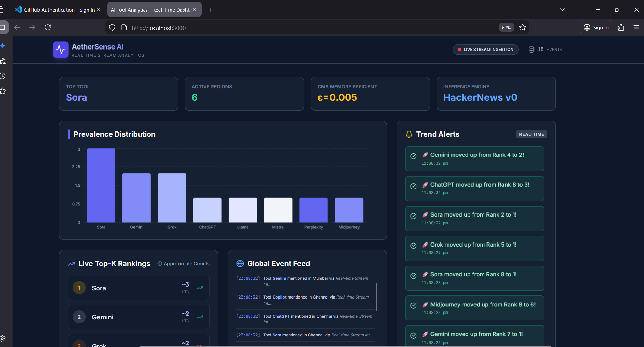The height and width of the screenshot is (347, 644).
Task: Bookmark the page with the star icon
Action: coord(523,28)
